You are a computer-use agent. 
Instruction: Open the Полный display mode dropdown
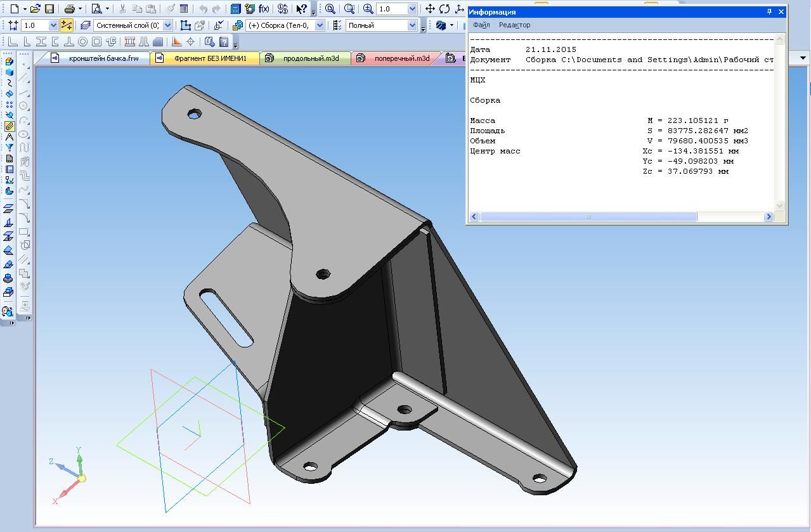412,25
